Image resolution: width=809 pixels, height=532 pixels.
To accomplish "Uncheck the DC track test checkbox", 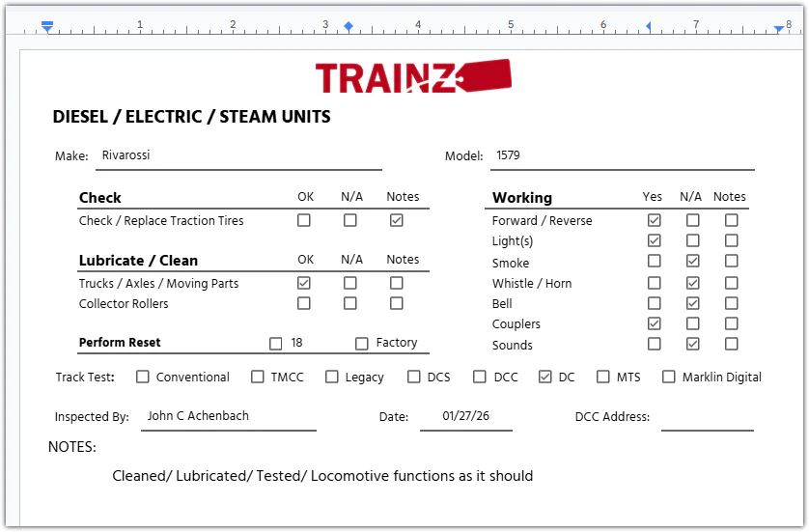I will [545, 377].
